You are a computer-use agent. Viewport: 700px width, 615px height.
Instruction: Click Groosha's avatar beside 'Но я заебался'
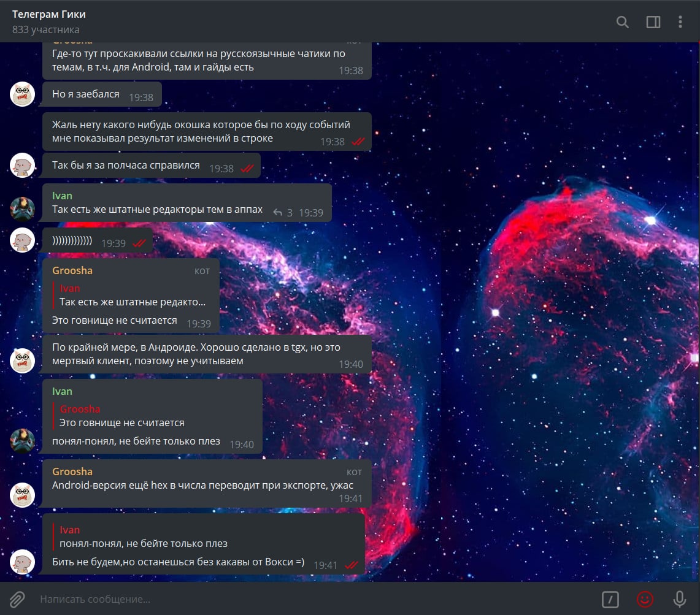point(22,94)
